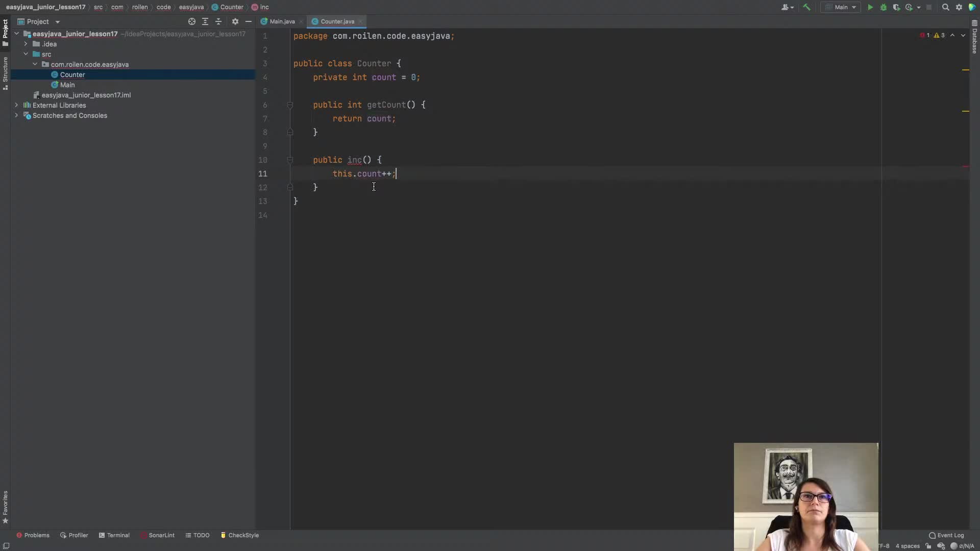Open the Favorites side tool window
Viewport: 980px width, 551px height.
click(5, 507)
